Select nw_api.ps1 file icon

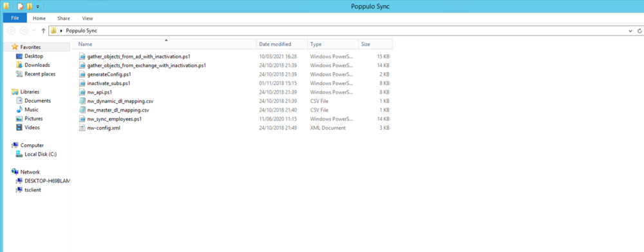82,92
